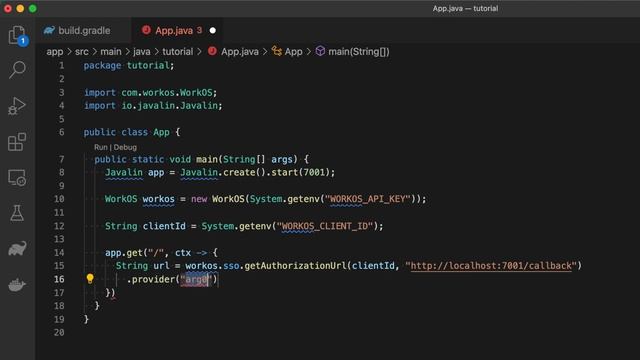The height and width of the screenshot is (360, 640).
Task: Click the localhost:7001/callback URL link
Action: tap(491, 266)
